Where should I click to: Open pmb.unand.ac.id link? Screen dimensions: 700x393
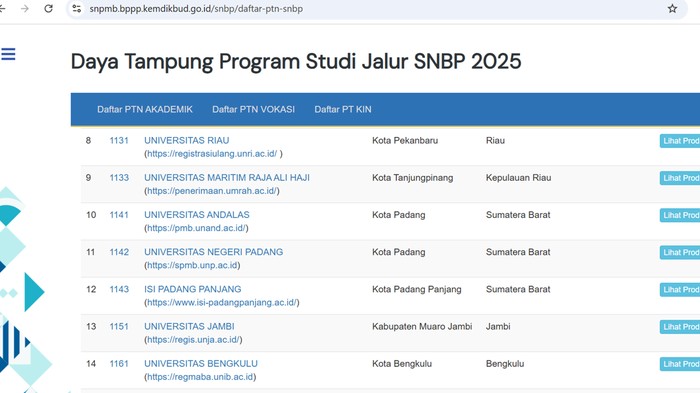196,228
